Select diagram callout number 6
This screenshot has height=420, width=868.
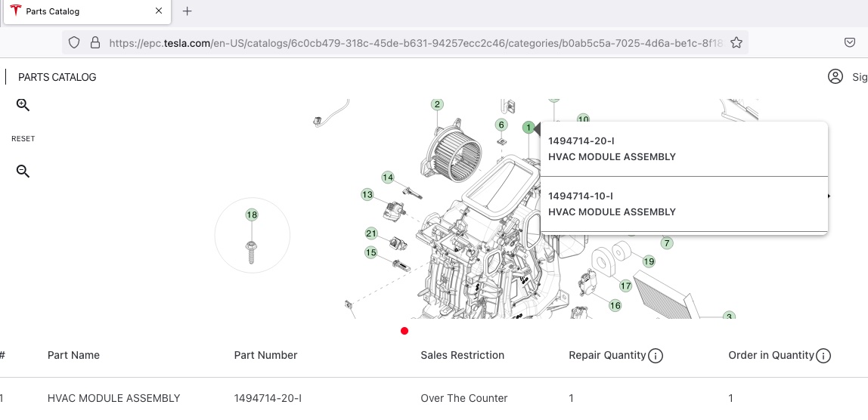(x=501, y=125)
